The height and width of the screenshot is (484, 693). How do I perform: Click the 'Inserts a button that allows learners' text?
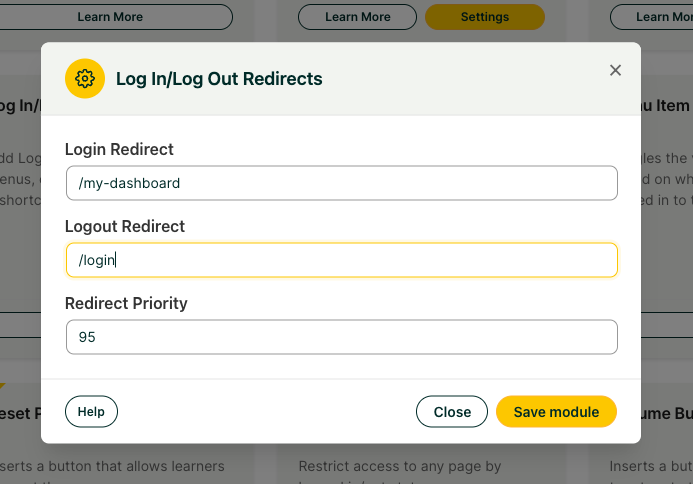click(x=112, y=466)
